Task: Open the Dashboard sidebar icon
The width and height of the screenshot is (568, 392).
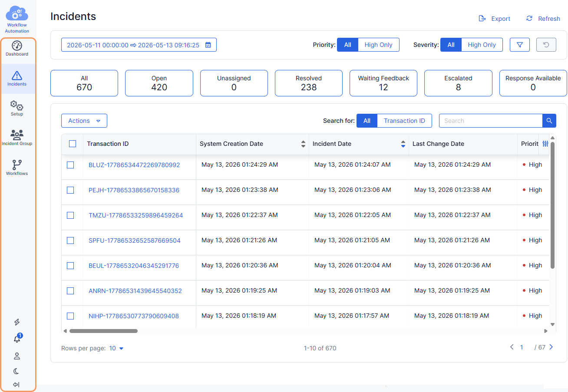Action: tap(17, 49)
